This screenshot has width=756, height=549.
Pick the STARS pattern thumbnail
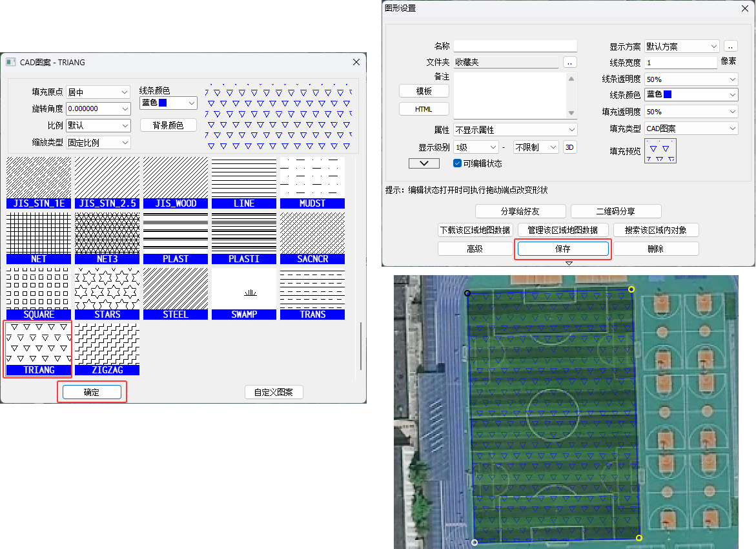[x=107, y=293]
